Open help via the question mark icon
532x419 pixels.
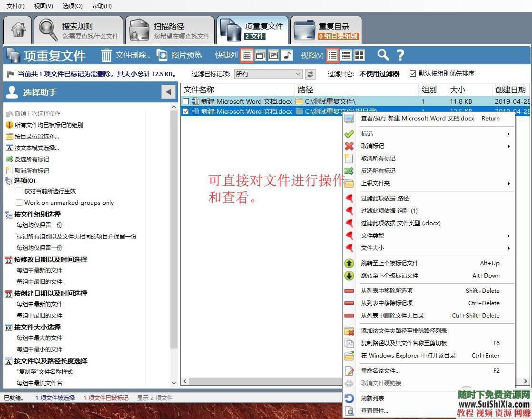pos(400,55)
